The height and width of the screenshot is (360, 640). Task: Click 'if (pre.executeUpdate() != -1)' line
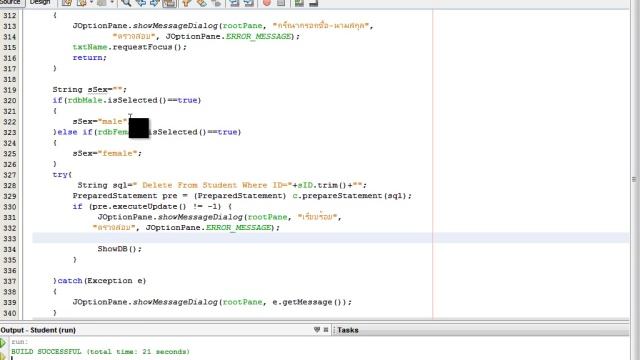click(152, 207)
